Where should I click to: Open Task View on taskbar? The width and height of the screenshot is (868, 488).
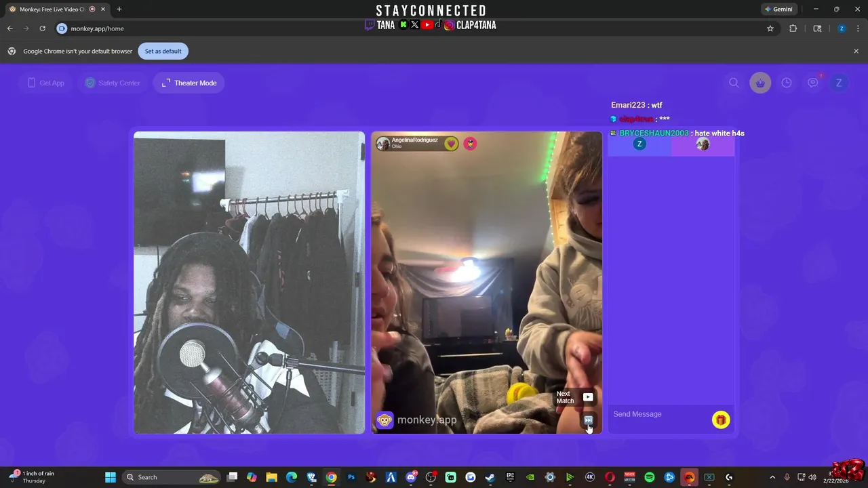232,477
